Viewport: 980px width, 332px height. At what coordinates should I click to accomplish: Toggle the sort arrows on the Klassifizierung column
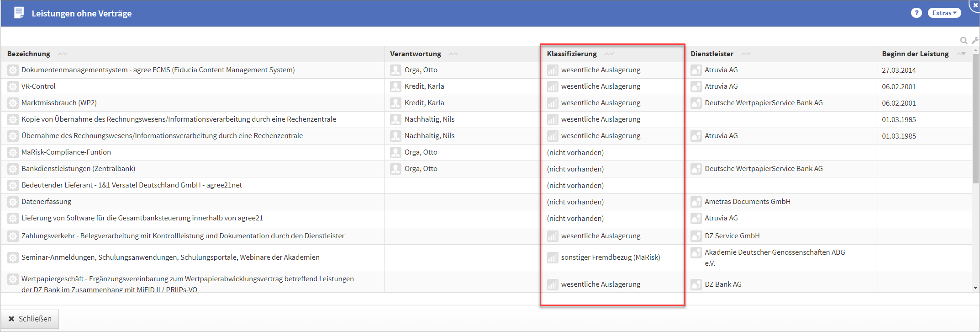tap(609, 54)
